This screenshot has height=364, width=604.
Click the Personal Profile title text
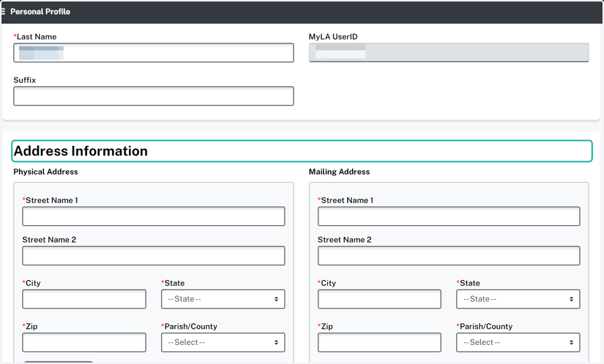40,11
